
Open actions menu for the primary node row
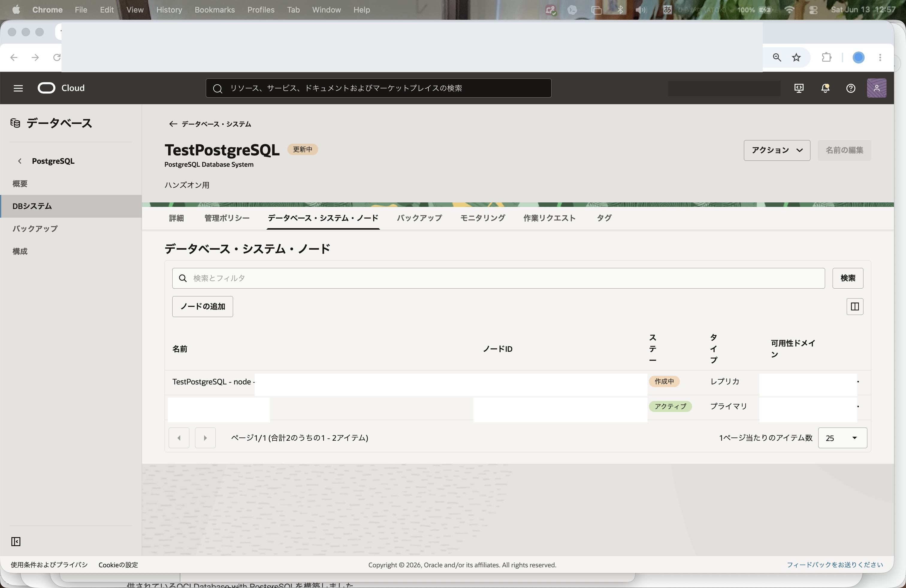[x=858, y=406]
